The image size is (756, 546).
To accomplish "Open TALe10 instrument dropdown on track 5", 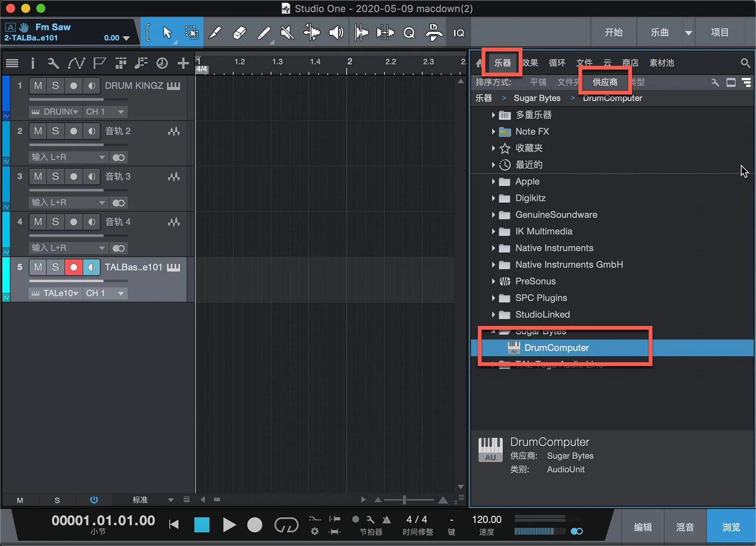I will pos(55,293).
